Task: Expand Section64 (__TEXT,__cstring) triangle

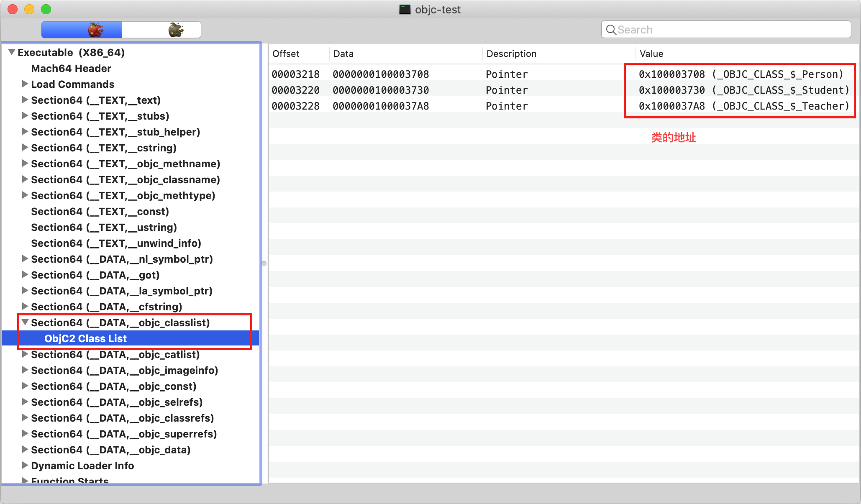Action: (25, 148)
